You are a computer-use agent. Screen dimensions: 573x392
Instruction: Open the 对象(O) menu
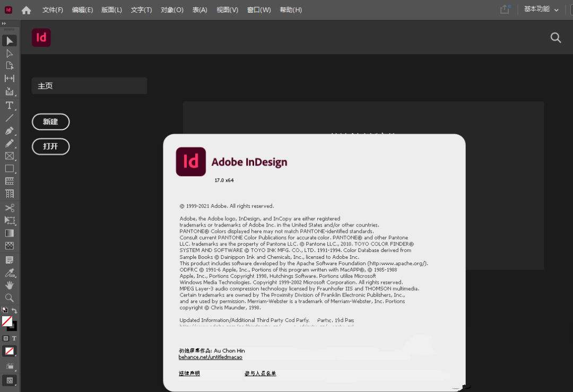tap(172, 10)
